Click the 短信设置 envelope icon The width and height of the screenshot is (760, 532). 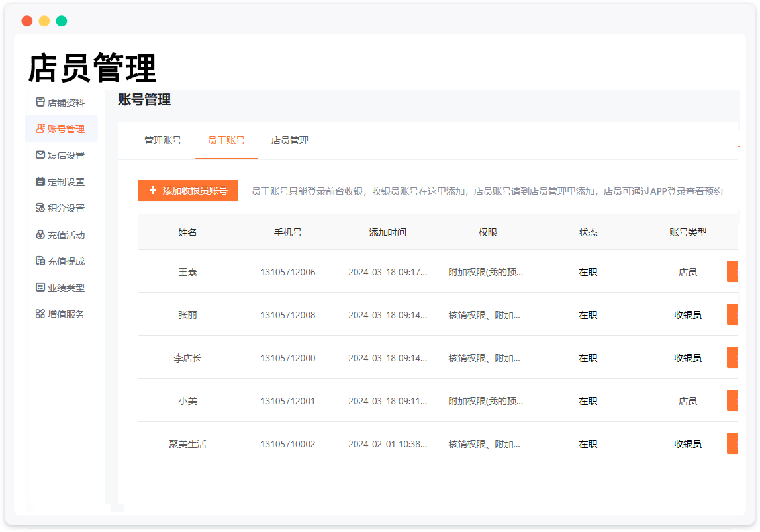40,155
